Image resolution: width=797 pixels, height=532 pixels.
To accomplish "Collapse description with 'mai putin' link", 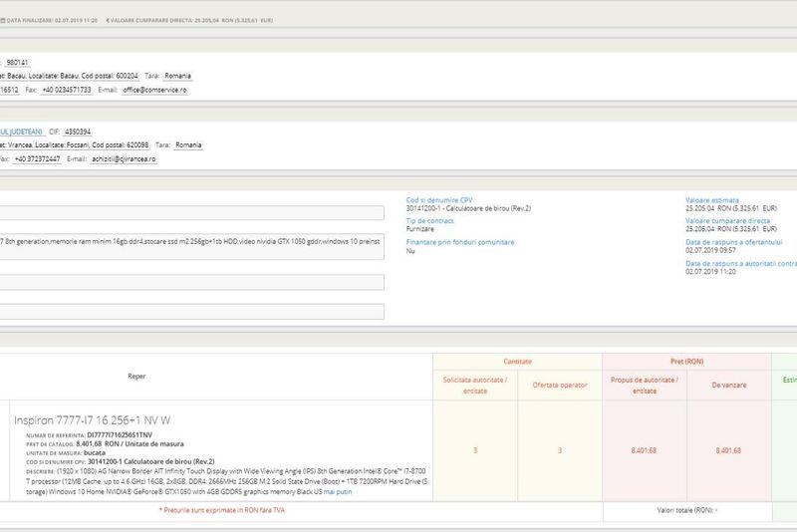I will click(341, 492).
